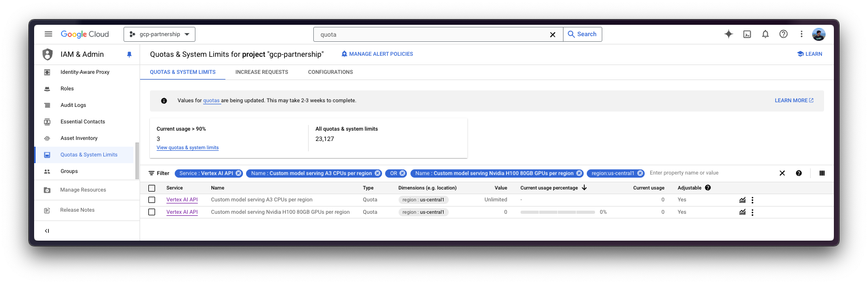Click the Search button
Image resolution: width=868 pixels, height=284 pixels.
tap(582, 34)
